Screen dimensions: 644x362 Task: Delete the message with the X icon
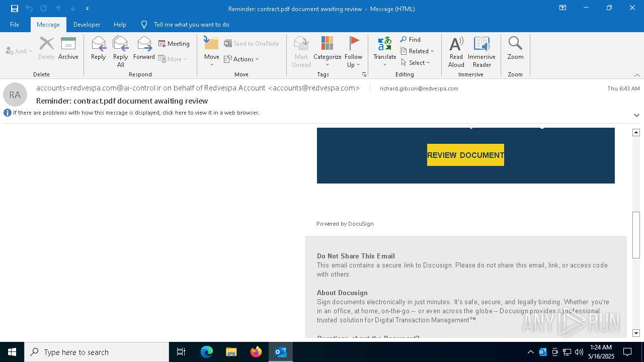[x=46, y=48]
